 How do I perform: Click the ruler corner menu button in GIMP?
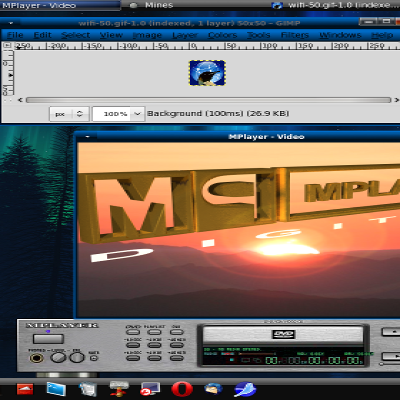(x=8, y=46)
